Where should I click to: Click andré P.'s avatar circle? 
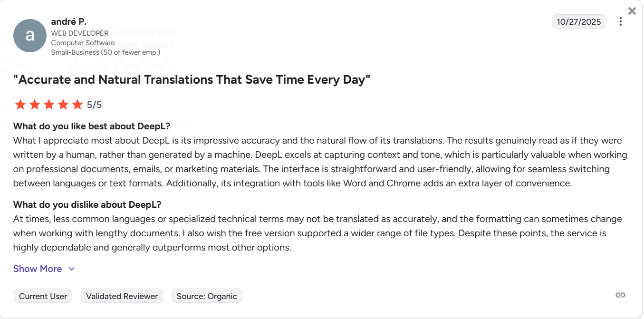[x=29, y=35]
